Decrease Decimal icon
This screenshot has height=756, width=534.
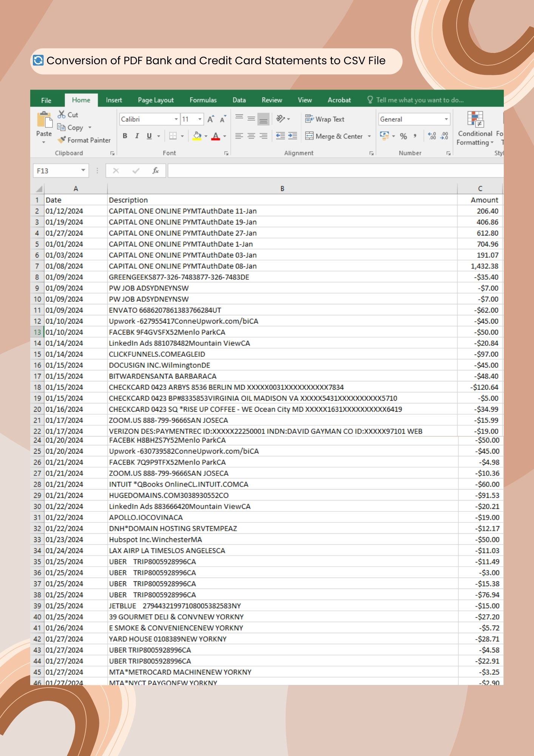pyautogui.click(x=444, y=136)
